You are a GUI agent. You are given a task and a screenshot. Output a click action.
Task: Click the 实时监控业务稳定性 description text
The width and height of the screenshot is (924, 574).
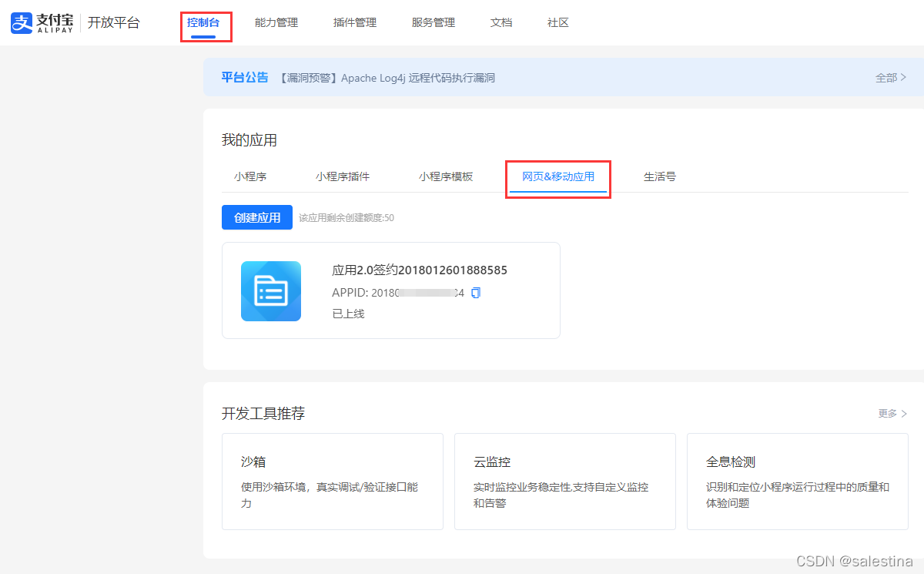(561, 495)
